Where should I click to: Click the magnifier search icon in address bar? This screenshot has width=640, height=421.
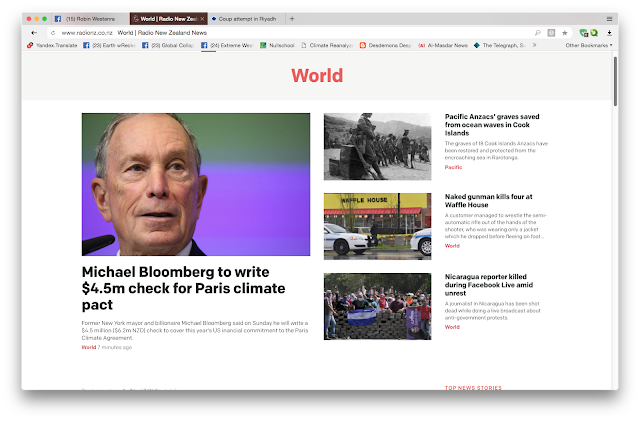pyautogui.click(x=538, y=33)
